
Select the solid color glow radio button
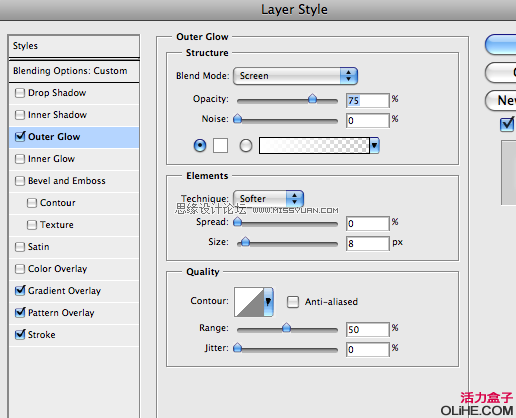[200, 146]
